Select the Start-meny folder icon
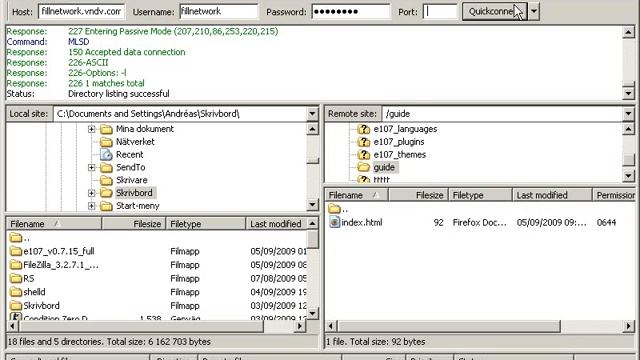 (x=106, y=206)
